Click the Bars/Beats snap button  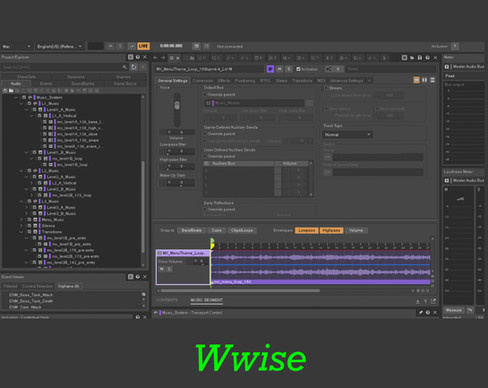coord(191,230)
